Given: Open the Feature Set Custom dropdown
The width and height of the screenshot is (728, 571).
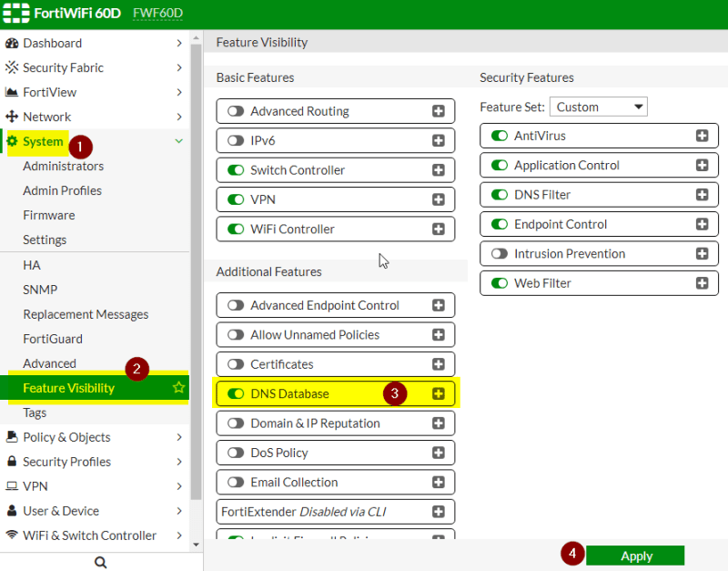Looking at the screenshot, I should pos(599,107).
